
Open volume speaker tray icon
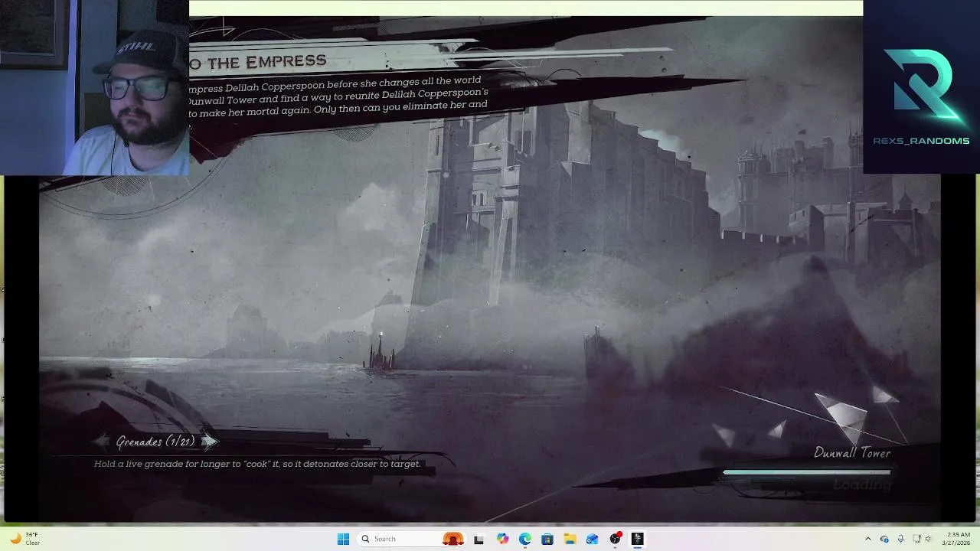[929, 539]
